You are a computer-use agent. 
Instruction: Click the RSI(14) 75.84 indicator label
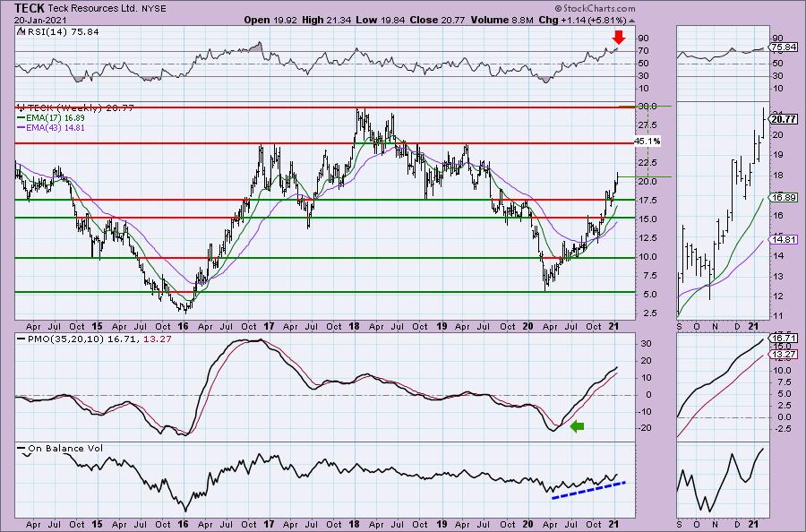(62, 31)
